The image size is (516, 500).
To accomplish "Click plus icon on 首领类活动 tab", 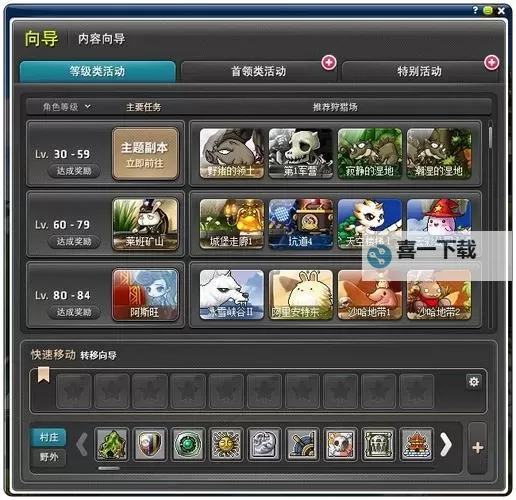I will [329, 63].
